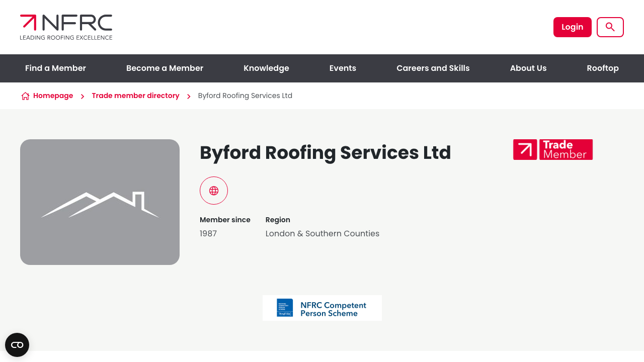Open the Find a Member menu item
Image resolution: width=644 pixels, height=362 pixels.
pyautogui.click(x=55, y=68)
